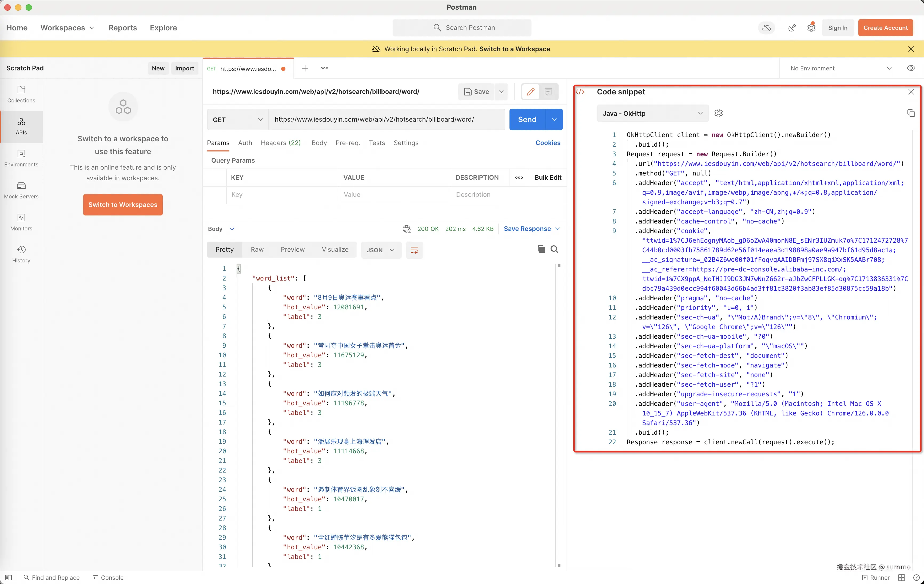Toggle line wrap in response viewer
This screenshot has height=584, width=924.
pyautogui.click(x=414, y=250)
